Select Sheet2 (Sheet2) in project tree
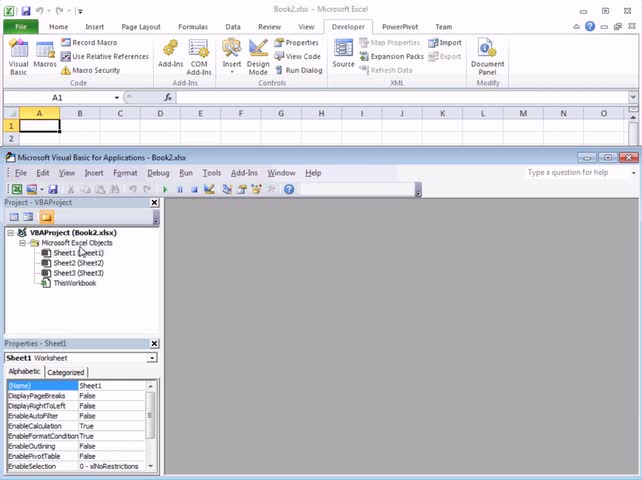This screenshot has width=642, height=480. point(78,263)
